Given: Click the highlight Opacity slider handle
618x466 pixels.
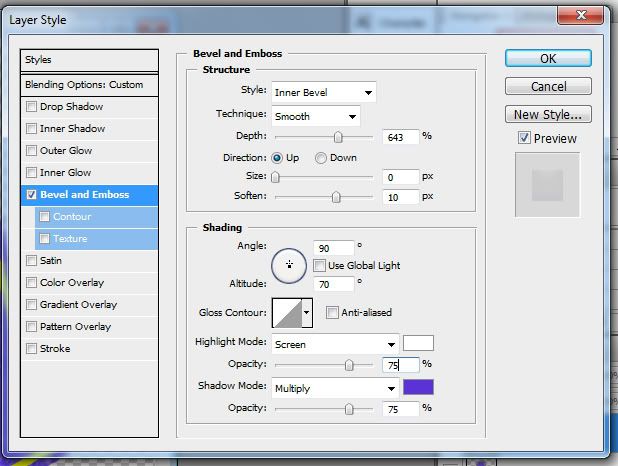Looking at the screenshot, I should (x=349, y=365).
